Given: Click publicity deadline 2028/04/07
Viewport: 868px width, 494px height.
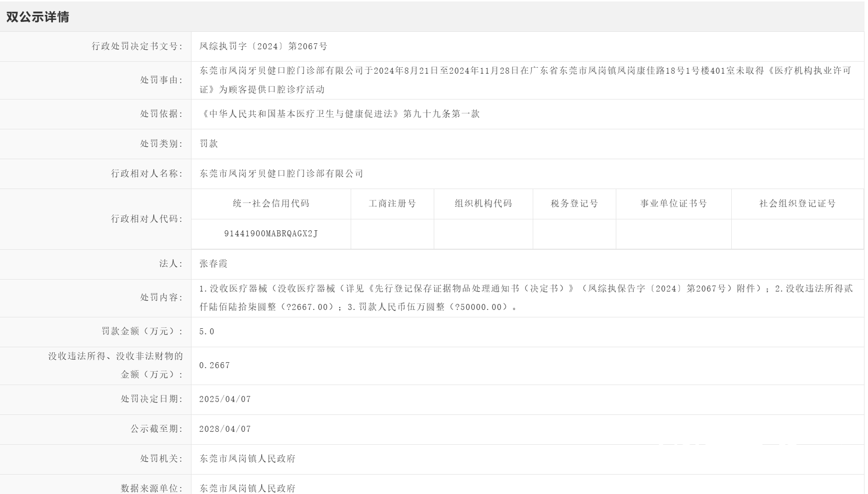Looking at the screenshot, I should click(225, 429).
